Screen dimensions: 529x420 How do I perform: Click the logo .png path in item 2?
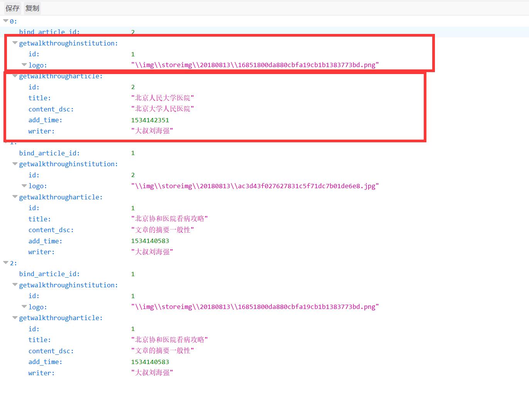click(255, 307)
